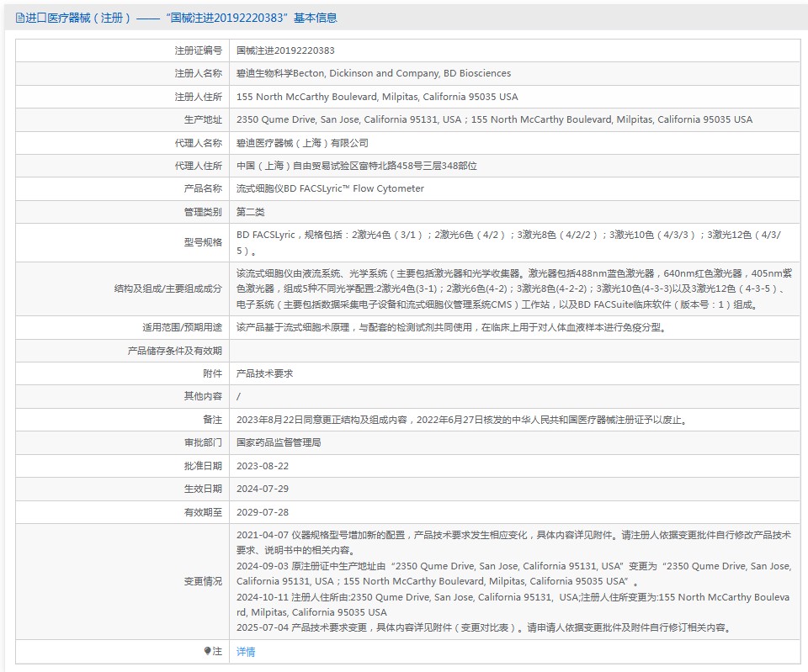Image resolution: width=808 pixels, height=672 pixels.
Task: Click the 生效日期 label
Action: click(203, 489)
